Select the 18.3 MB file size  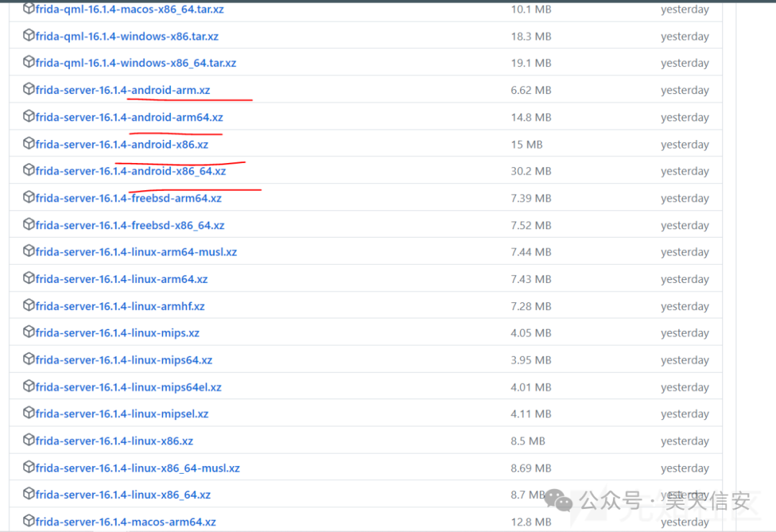pyautogui.click(x=531, y=37)
